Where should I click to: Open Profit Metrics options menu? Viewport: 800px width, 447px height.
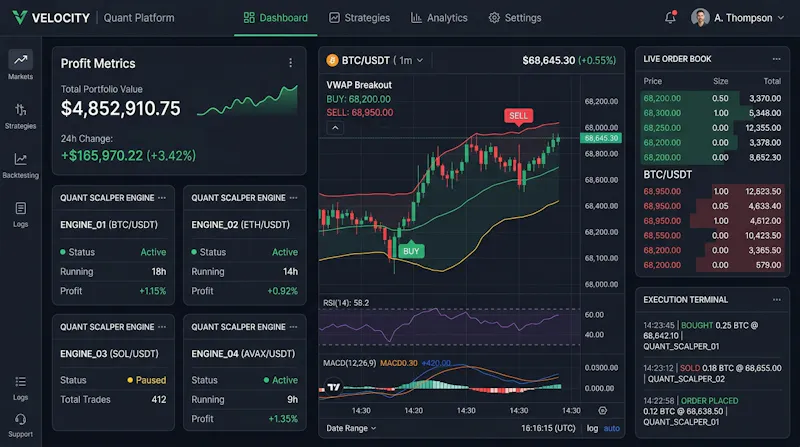pyautogui.click(x=291, y=63)
